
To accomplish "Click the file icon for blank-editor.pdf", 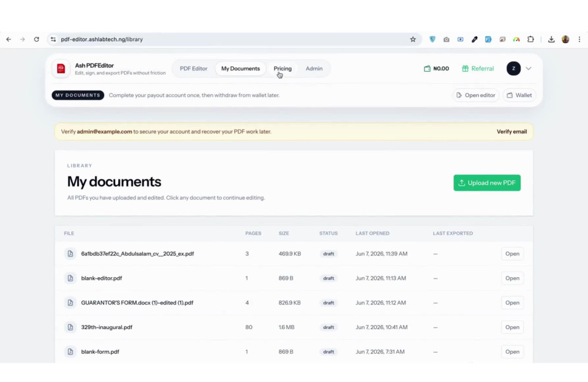I will coord(70,278).
